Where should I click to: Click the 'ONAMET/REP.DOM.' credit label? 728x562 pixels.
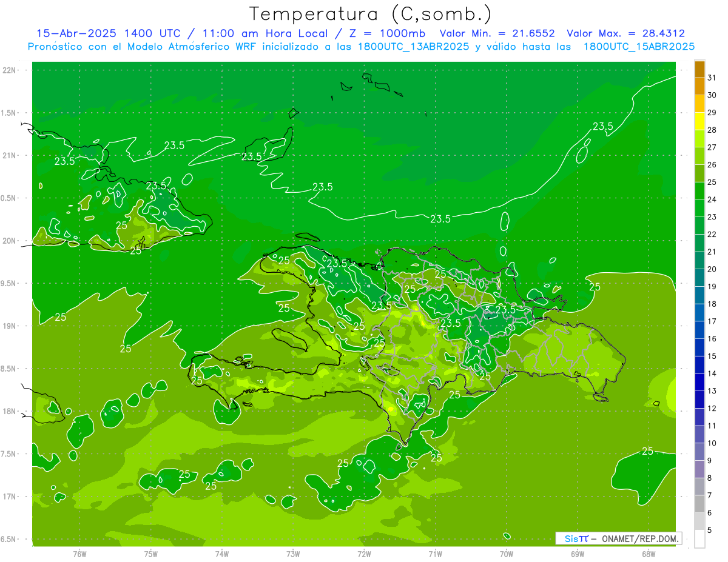[640, 538]
